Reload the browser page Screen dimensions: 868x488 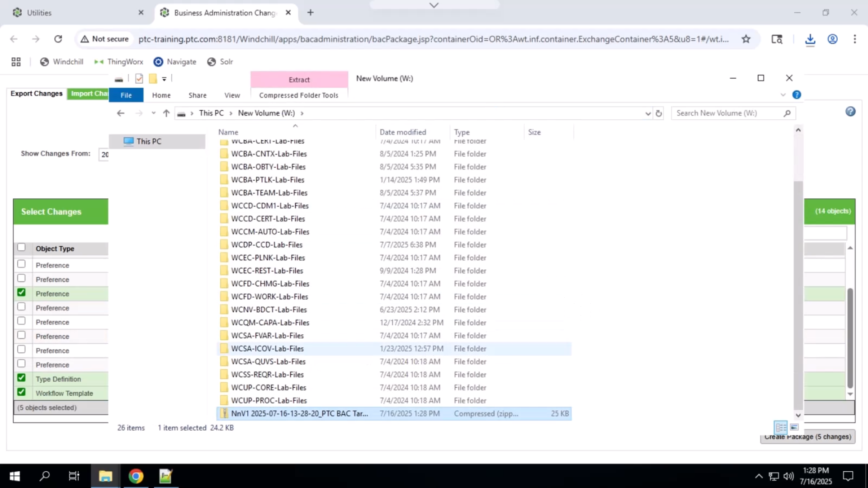point(58,39)
